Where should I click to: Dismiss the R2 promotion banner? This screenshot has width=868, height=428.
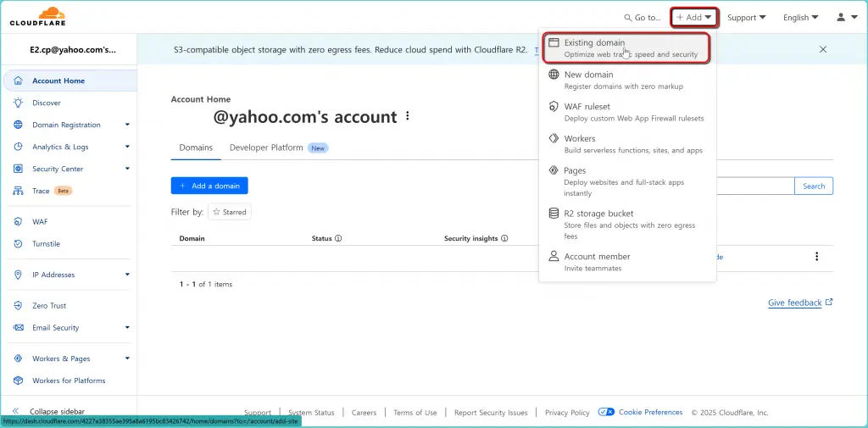click(x=823, y=49)
